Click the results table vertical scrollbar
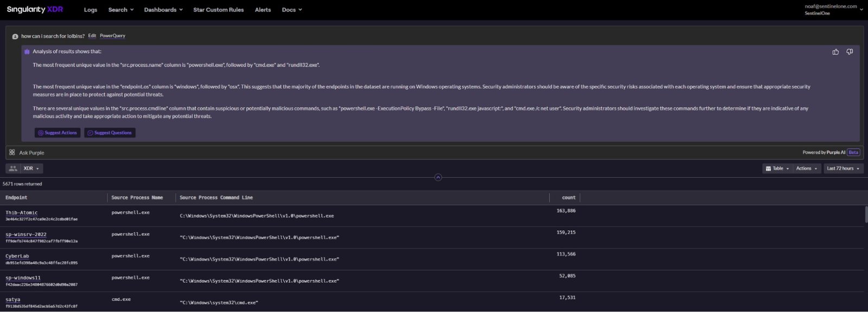 (865, 214)
